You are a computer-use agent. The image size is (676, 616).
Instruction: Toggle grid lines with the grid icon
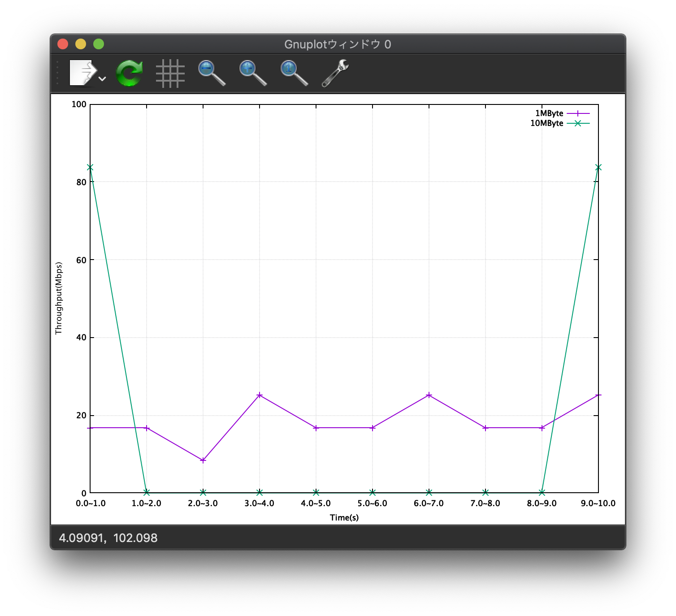pos(170,73)
